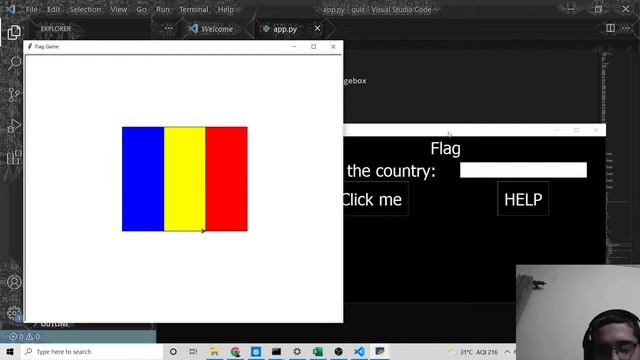Screen dimensions: 640x360
Task: Open the Selection menu
Action: click(x=85, y=9)
